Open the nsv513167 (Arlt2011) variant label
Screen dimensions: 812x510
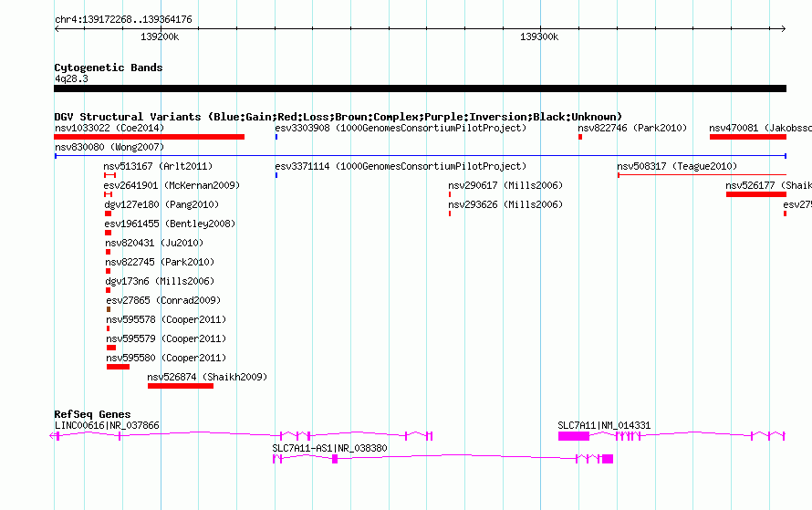(158, 166)
